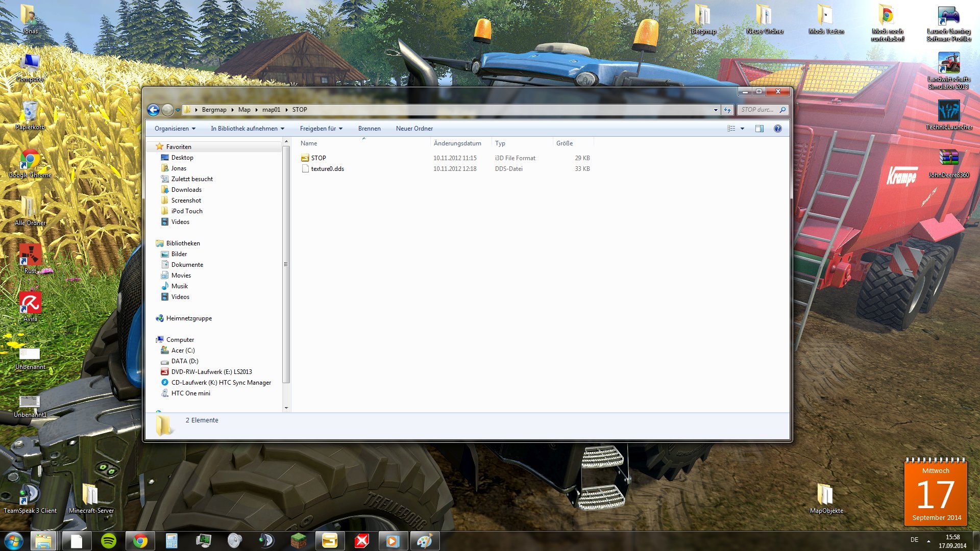This screenshot has height=551, width=980.
Task: Click Neuer Ordner in toolbar
Action: tap(414, 129)
